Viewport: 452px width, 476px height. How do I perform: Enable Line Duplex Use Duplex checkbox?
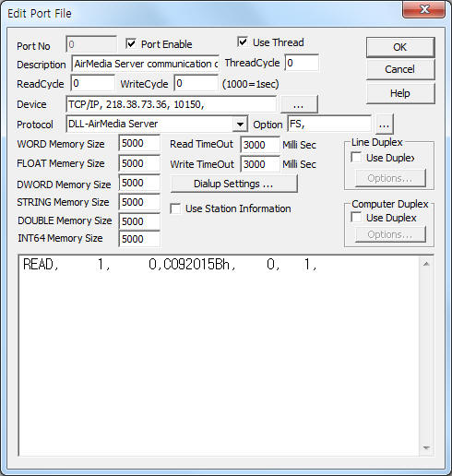pos(356,158)
